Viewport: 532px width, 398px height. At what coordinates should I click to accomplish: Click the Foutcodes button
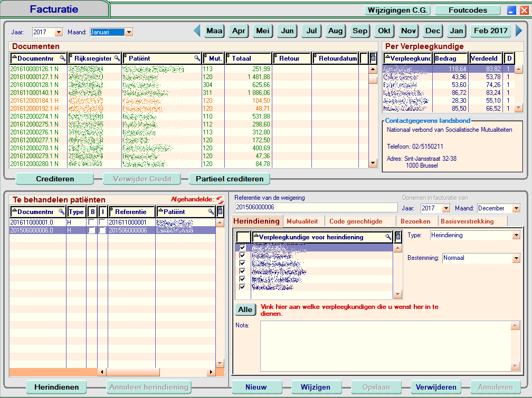click(x=468, y=10)
